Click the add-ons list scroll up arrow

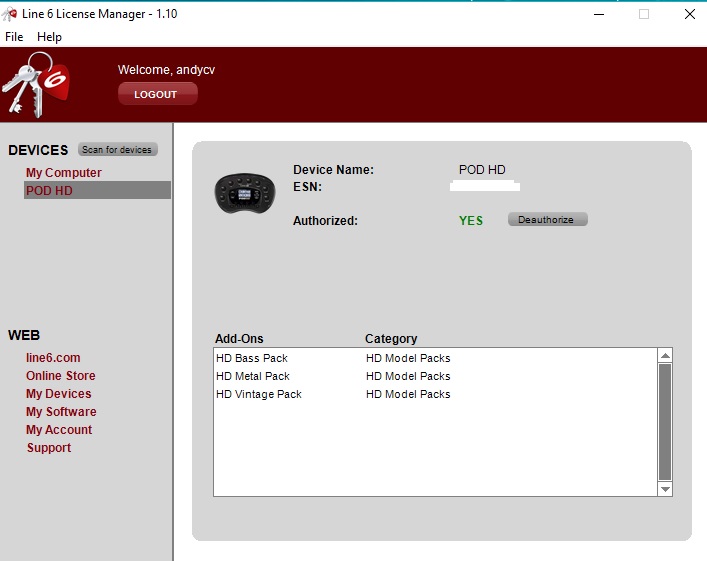[x=665, y=355]
